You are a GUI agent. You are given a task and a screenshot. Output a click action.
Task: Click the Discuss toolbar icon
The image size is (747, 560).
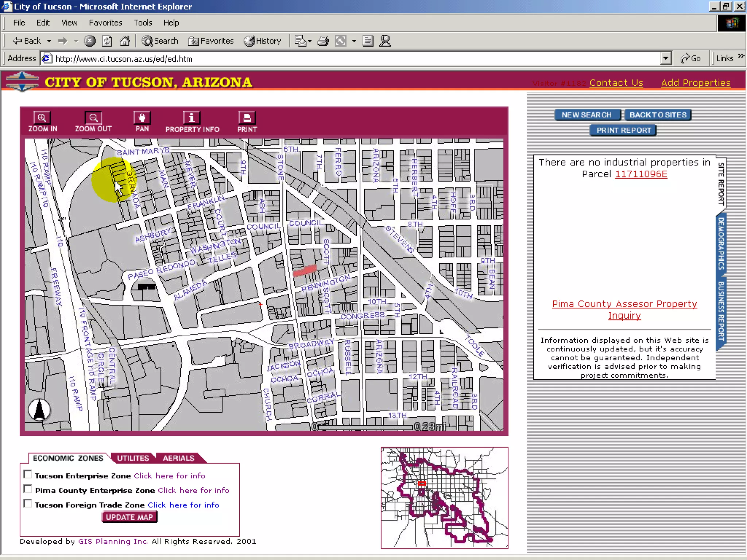point(368,41)
